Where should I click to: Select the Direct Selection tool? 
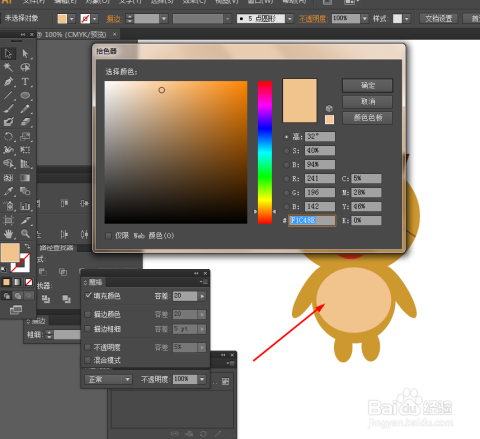25,53
